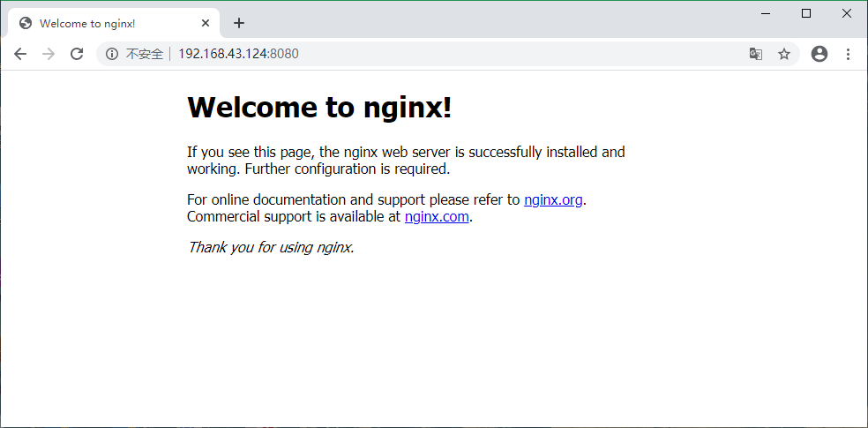This screenshot has height=428, width=868.
Task: Go back to the previous page
Action: [x=20, y=54]
